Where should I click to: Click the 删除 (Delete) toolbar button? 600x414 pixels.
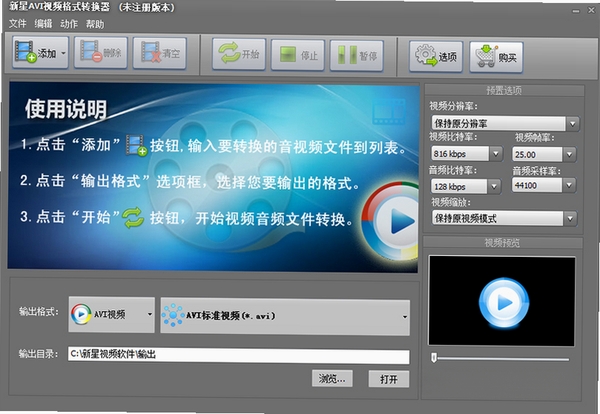click(x=101, y=53)
